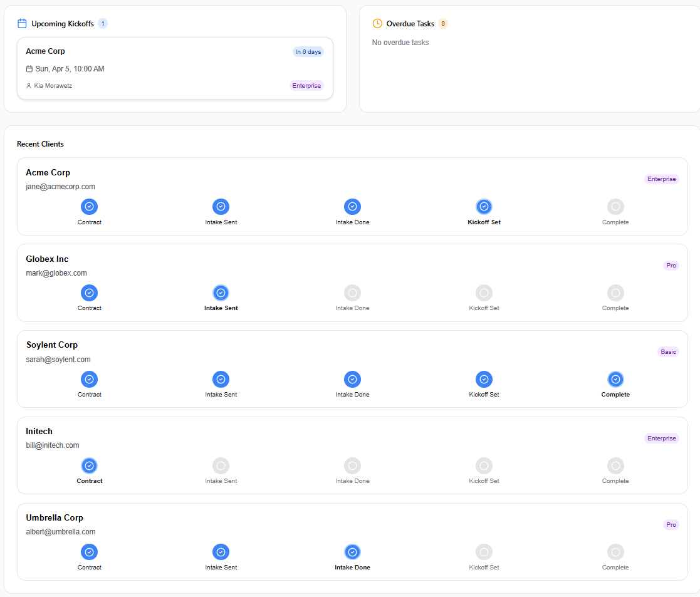Viewport: 700px width, 597px height.
Task: Toggle the Intake Done stage for Globex Inc
Action: 352,293
